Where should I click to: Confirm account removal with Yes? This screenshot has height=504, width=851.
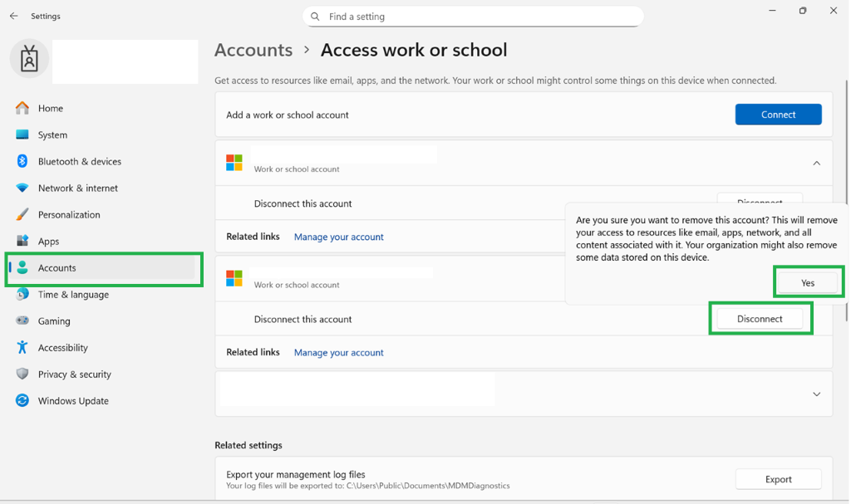pyautogui.click(x=807, y=281)
